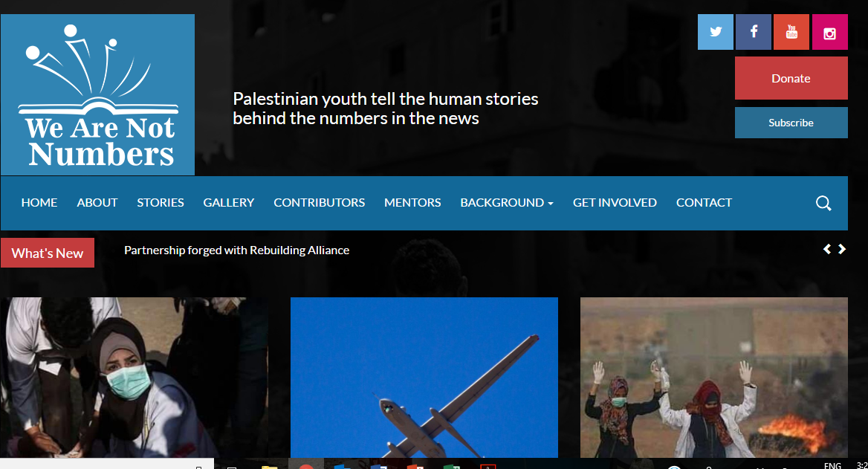868x469 pixels.
Task: Open the Instagram profile icon
Action: (830, 32)
